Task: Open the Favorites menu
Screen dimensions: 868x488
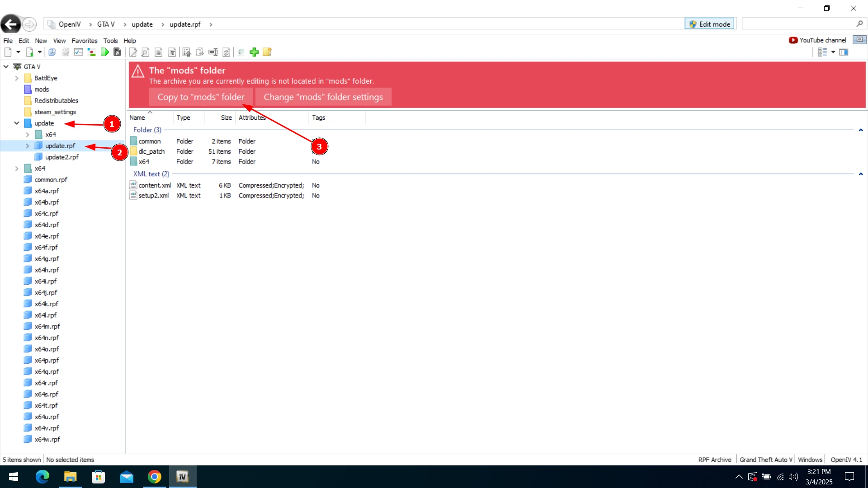Action: point(85,41)
